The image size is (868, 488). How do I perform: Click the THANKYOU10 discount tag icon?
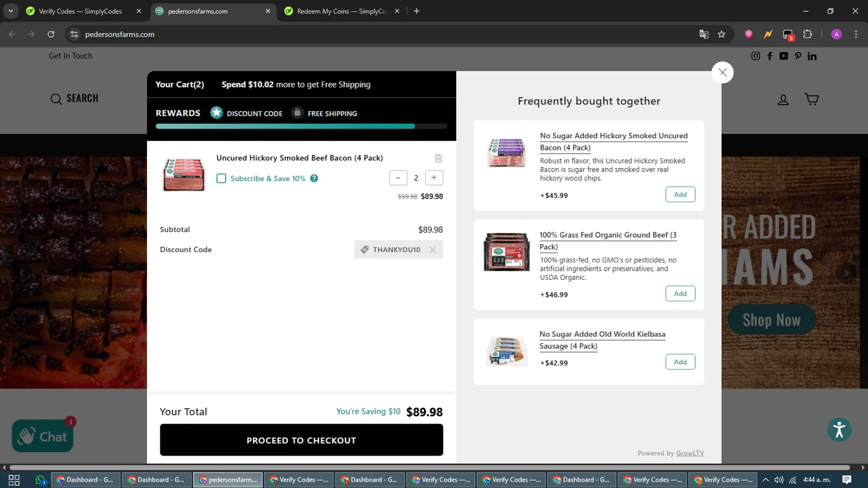pyautogui.click(x=365, y=250)
